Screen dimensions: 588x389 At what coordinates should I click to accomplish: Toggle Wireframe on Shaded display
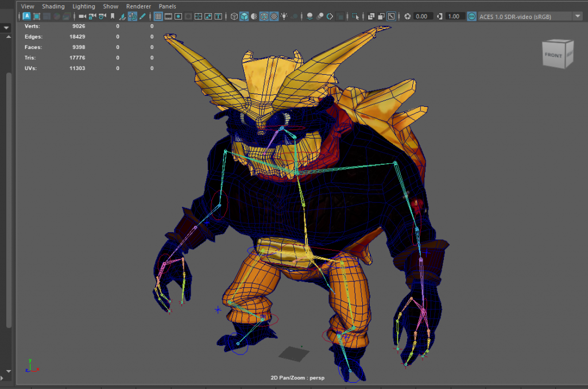tap(264, 16)
